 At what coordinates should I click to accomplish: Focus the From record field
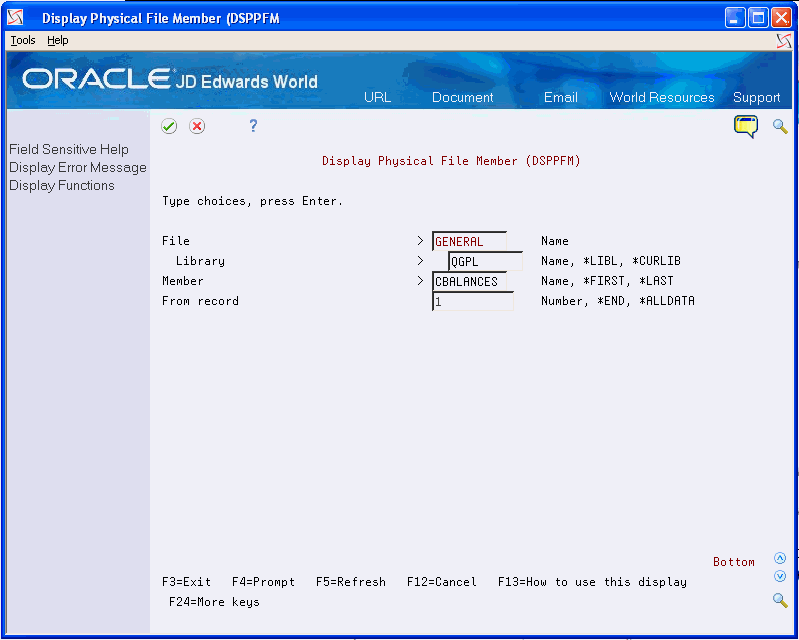473,301
